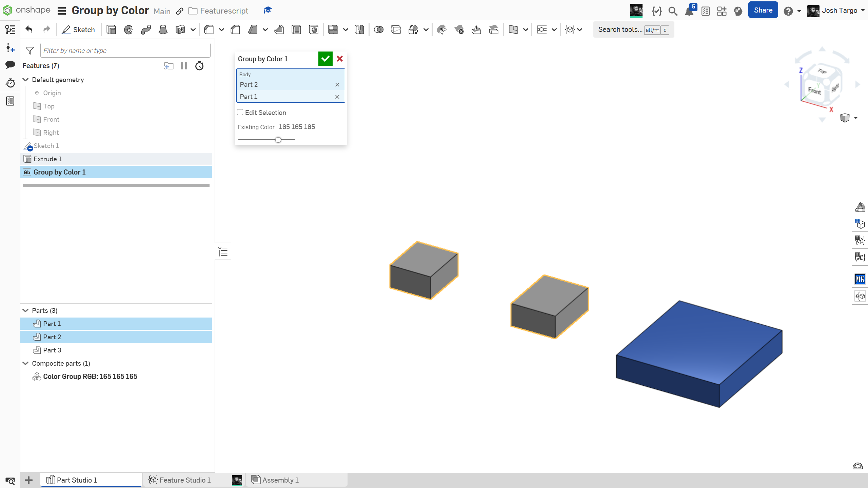Viewport: 868px width, 488px height.
Task: Open the Draft tool dropdown arrow
Action: (265, 30)
